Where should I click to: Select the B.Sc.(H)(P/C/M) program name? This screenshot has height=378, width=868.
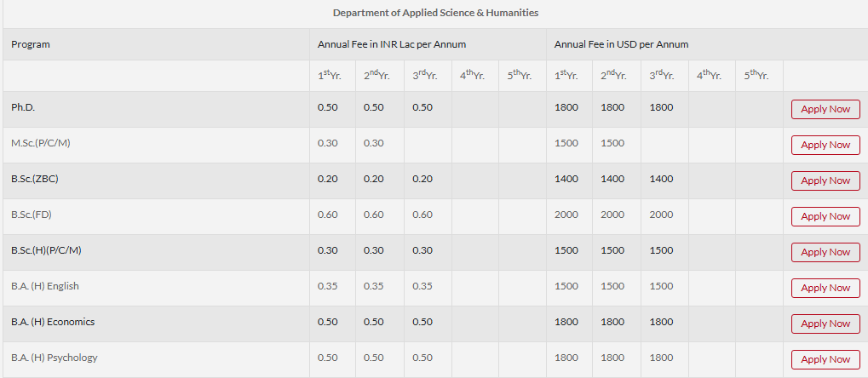tap(46, 250)
